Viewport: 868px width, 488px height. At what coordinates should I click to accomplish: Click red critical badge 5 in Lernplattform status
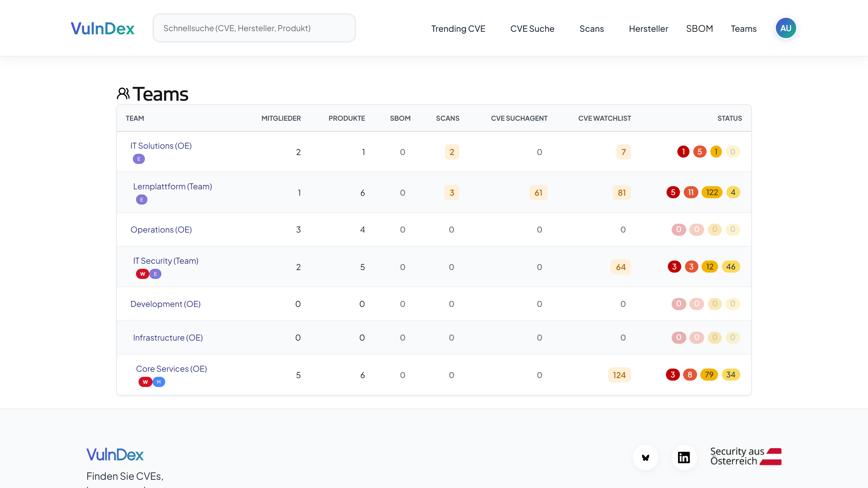point(673,193)
